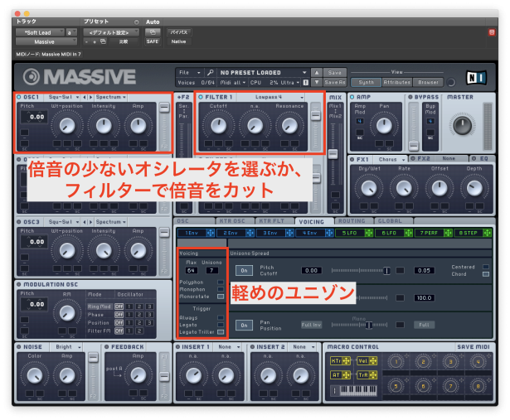510x420 pixels.
Task: Toggle the Legato trigger checkbox
Action: coord(220,325)
